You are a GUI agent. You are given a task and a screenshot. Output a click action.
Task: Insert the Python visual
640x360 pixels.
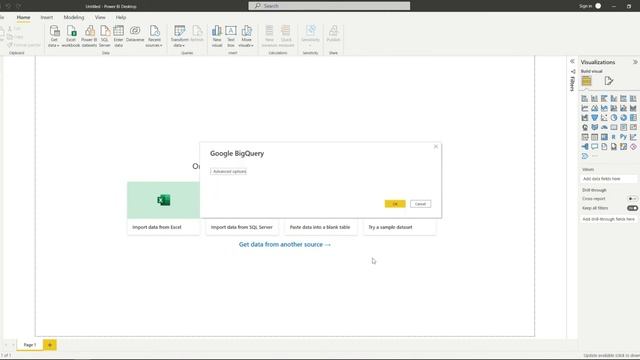pos(623,137)
